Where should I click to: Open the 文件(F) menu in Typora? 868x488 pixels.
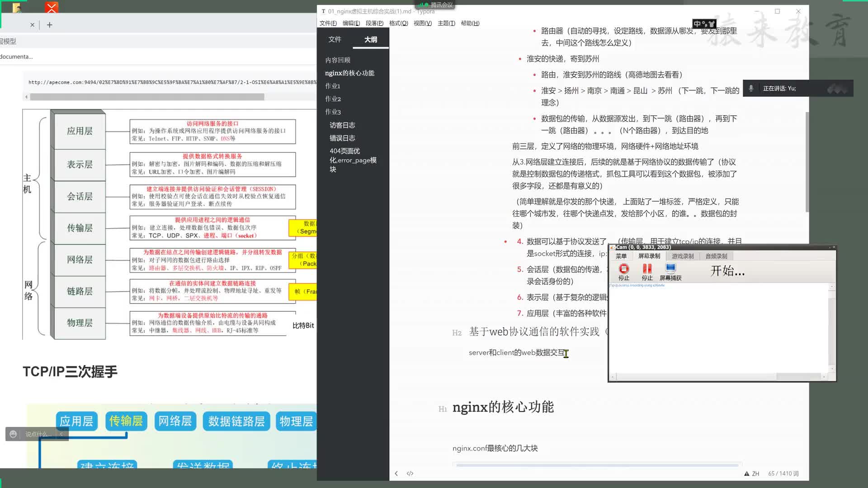(328, 23)
